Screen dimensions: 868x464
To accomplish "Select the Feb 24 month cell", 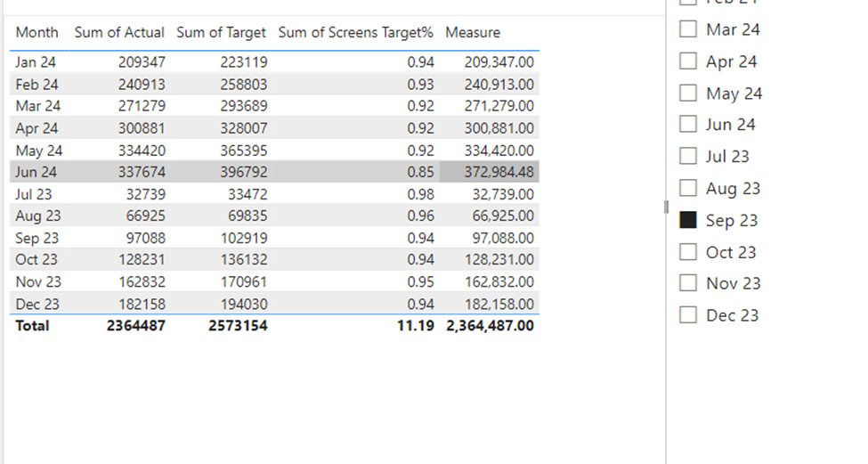I will point(37,85).
